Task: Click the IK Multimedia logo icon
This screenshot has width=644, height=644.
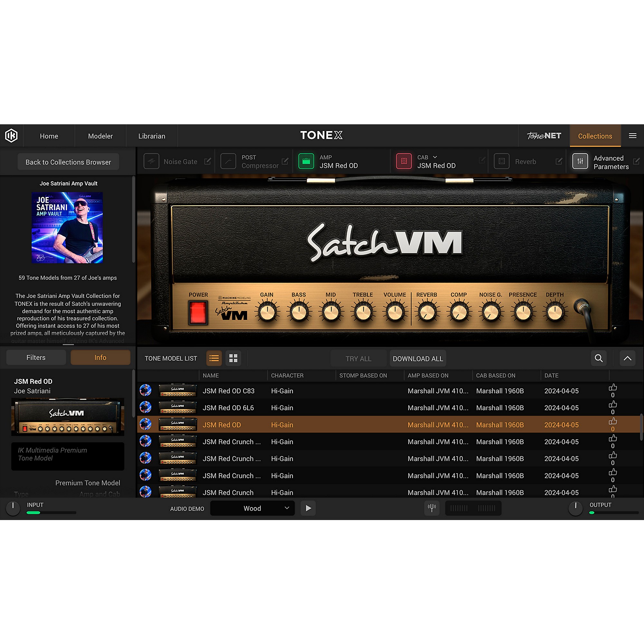Action: [11, 136]
